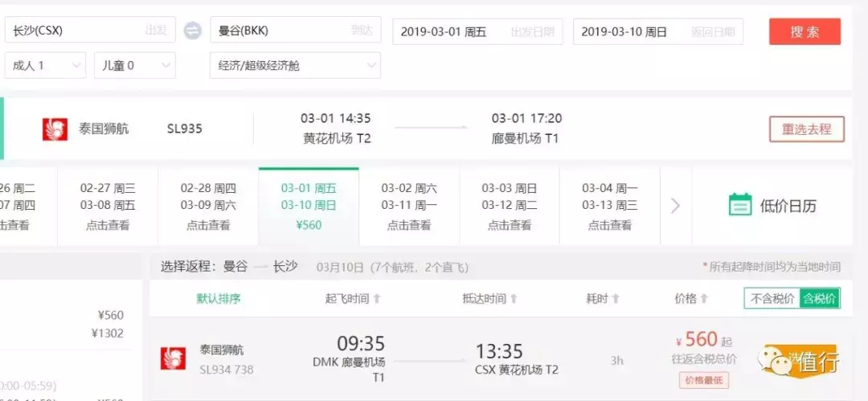Click 03-01 14:35 outbound departure text

coord(336,118)
